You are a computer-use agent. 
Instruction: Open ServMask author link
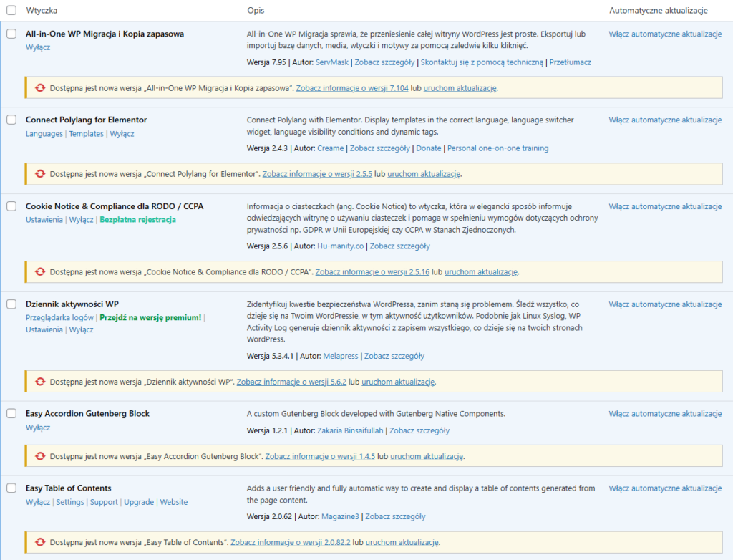point(332,62)
